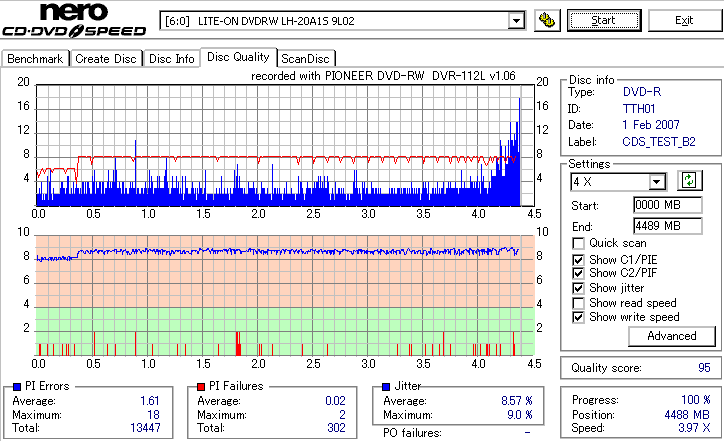Click the blue PI Errors legend square
The width and height of the screenshot is (724, 441).
(x=17, y=387)
